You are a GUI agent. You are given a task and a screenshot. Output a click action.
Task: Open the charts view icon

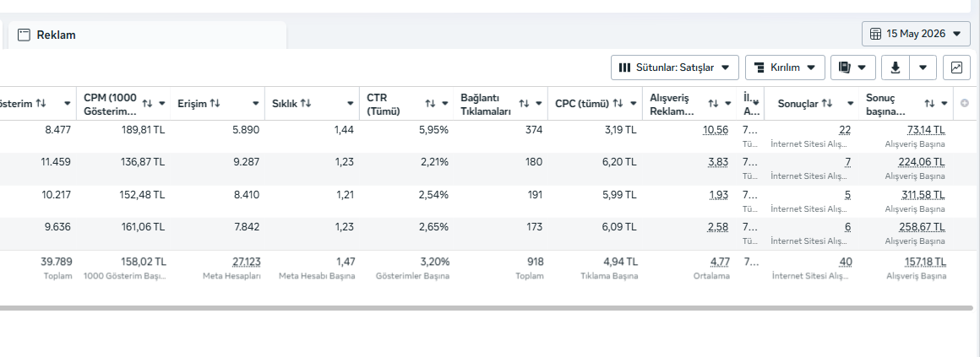pos(956,68)
